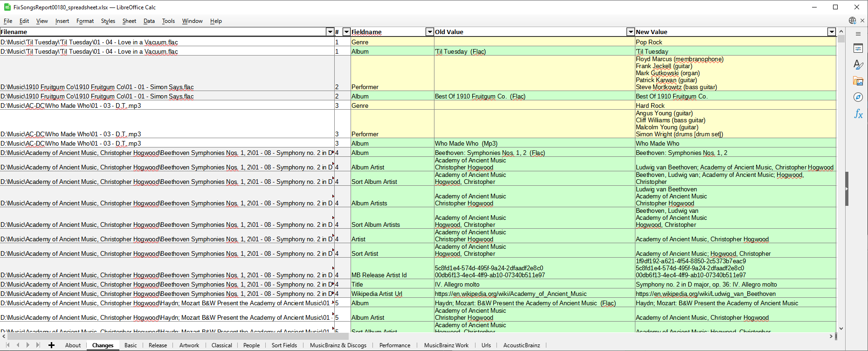Open the Help menu

pyautogui.click(x=216, y=21)
